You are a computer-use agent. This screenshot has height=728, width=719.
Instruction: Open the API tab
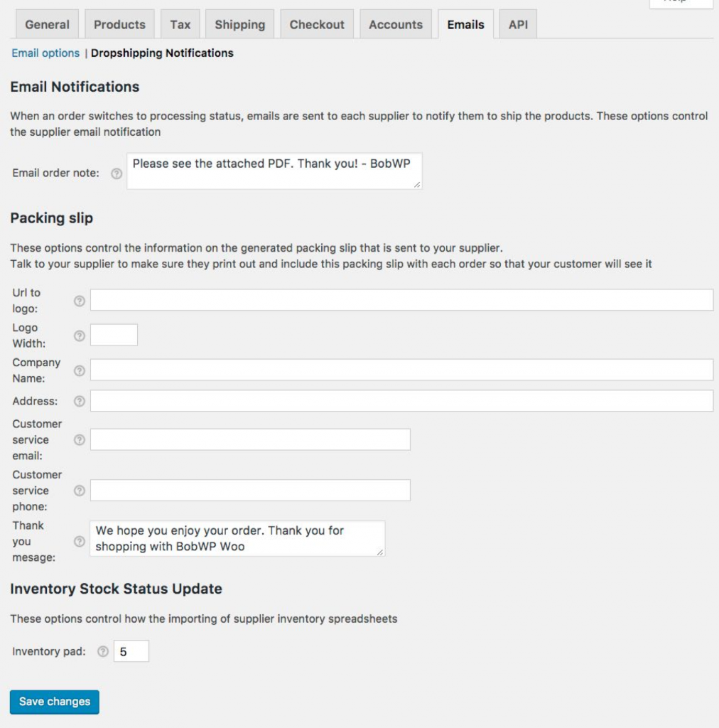point(518,24)
